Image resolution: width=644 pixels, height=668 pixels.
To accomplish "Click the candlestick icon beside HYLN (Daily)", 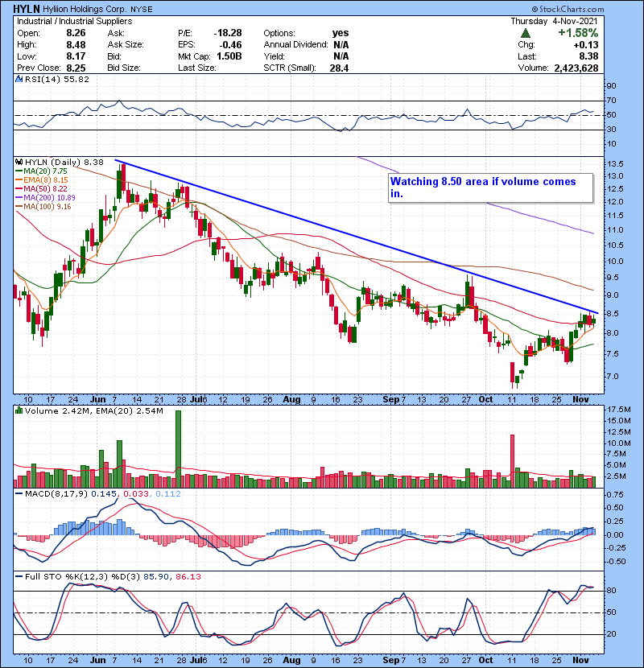I will click(x=19, y=162).
